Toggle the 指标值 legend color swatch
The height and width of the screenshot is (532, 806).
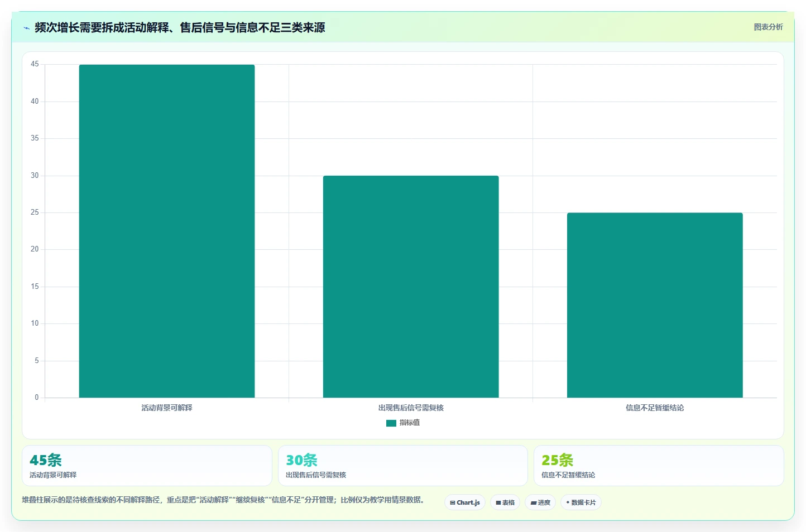(391, 423)
